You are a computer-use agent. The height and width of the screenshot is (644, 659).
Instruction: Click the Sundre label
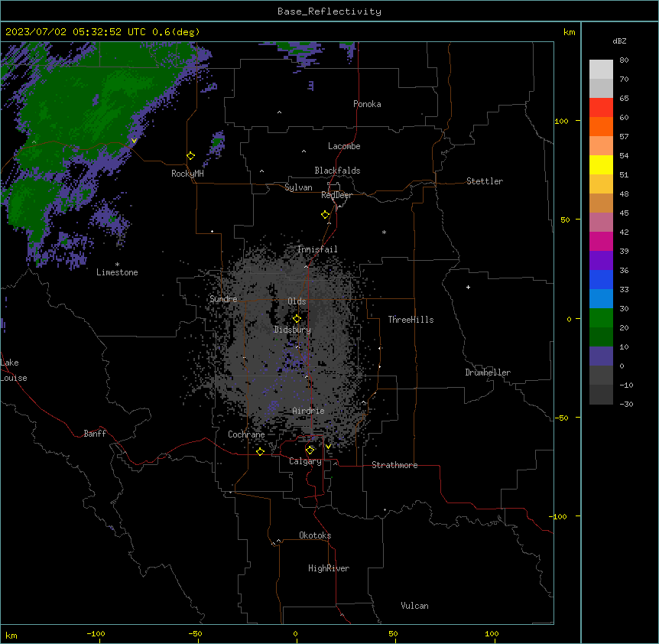pos(223,299)
